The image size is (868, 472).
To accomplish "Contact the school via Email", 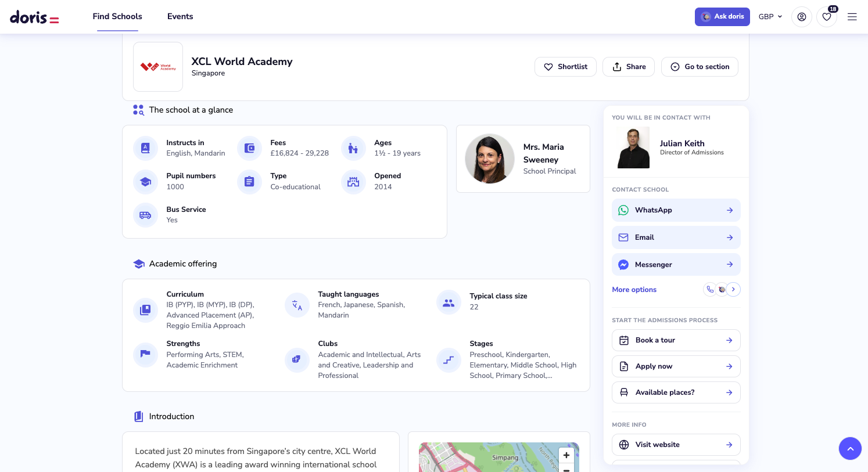I will click(676, 237).
